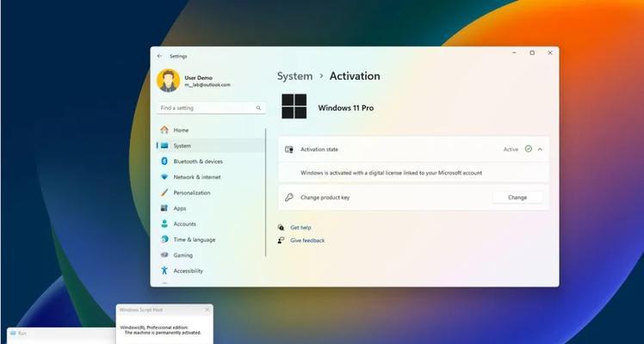Click the Personalization brush icon
644x344 pixels.
tap(164, 193)
